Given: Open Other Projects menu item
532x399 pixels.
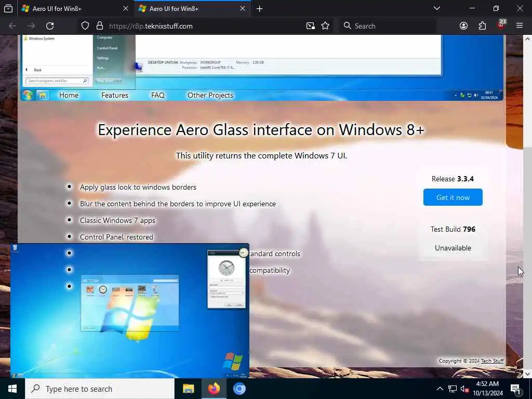Looking at the screenshot, I should (210, 96).
